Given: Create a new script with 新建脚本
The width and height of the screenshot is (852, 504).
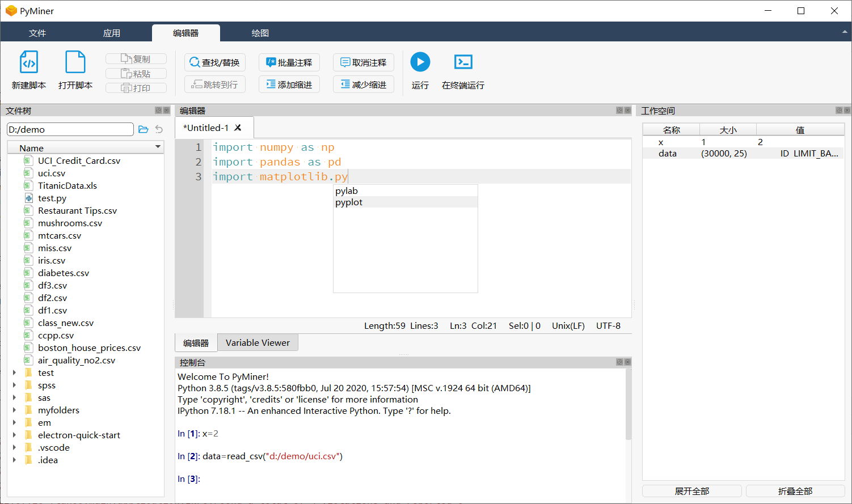Looking at the screenshot, I should pos(29,70).
